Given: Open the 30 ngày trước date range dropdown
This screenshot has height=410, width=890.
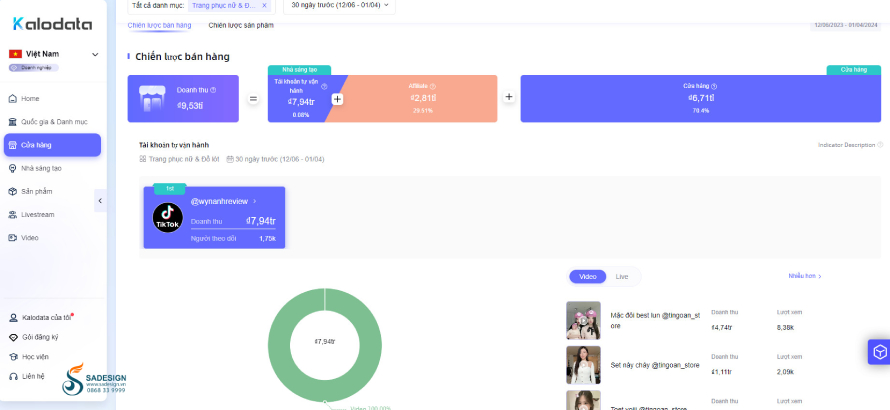Looking at the screenshot, I should [339, 5].
